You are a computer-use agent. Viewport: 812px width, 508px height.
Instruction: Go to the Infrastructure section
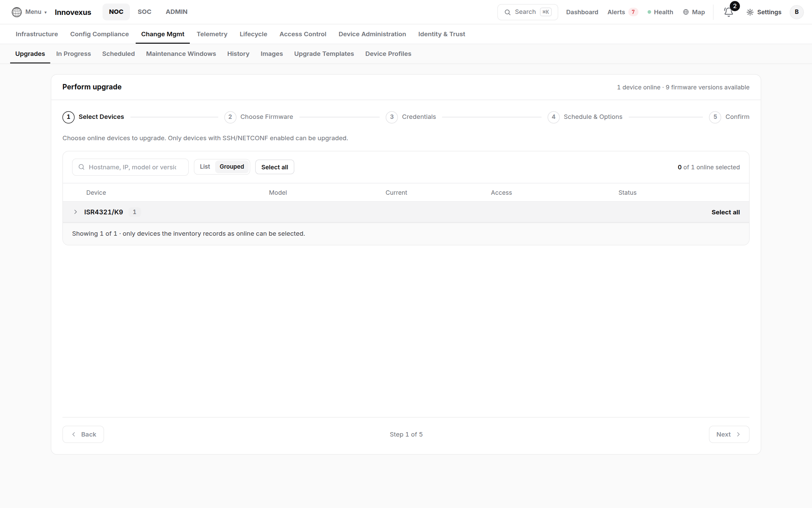[37, 34]
